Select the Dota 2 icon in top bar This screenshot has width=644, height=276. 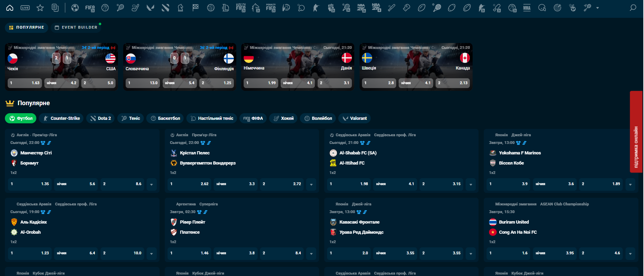click(165, 8)
